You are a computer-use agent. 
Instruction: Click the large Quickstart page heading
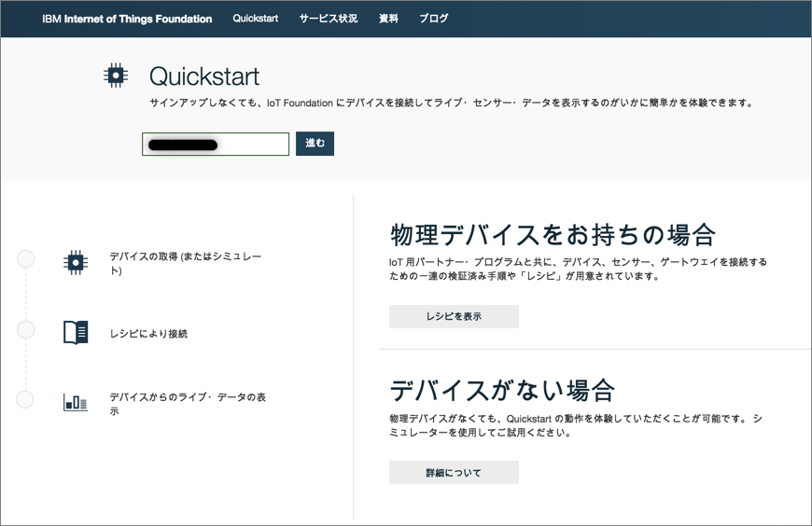(x=204, y=76)
